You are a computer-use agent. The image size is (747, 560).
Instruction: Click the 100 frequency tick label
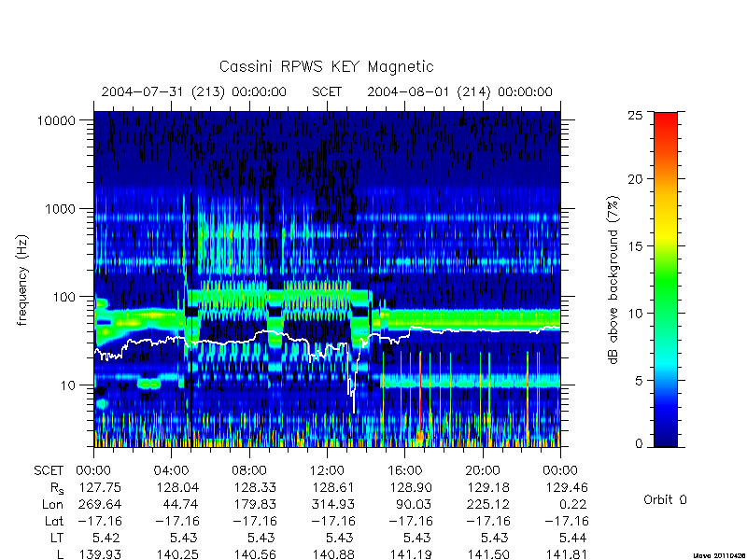point(64,297)
